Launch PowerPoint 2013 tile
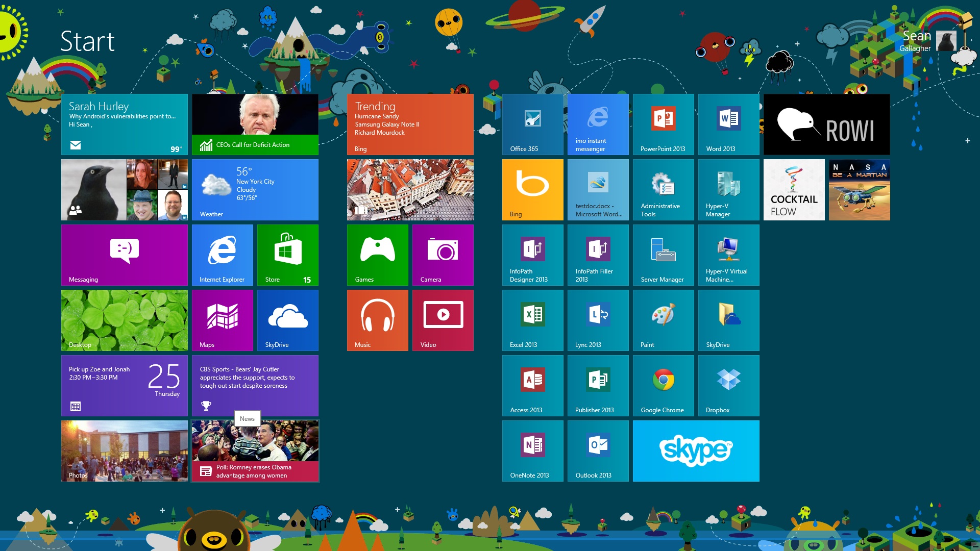 click(663, 124)
